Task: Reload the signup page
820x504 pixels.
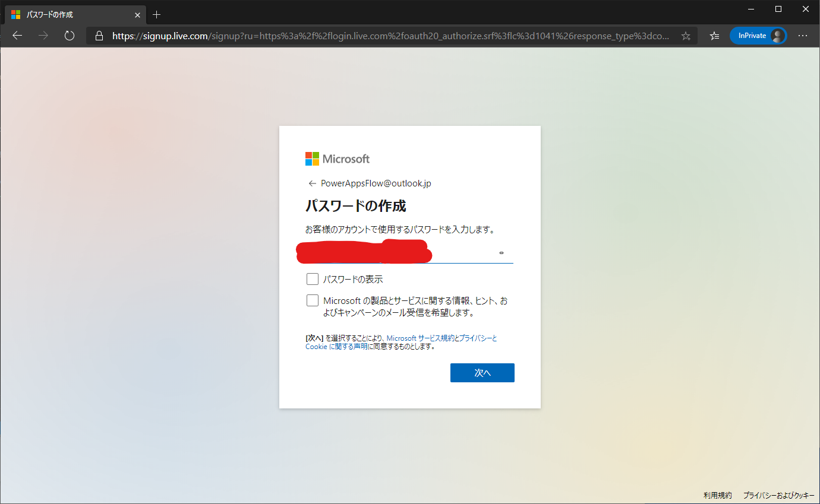Action: (x=70, y=36)
